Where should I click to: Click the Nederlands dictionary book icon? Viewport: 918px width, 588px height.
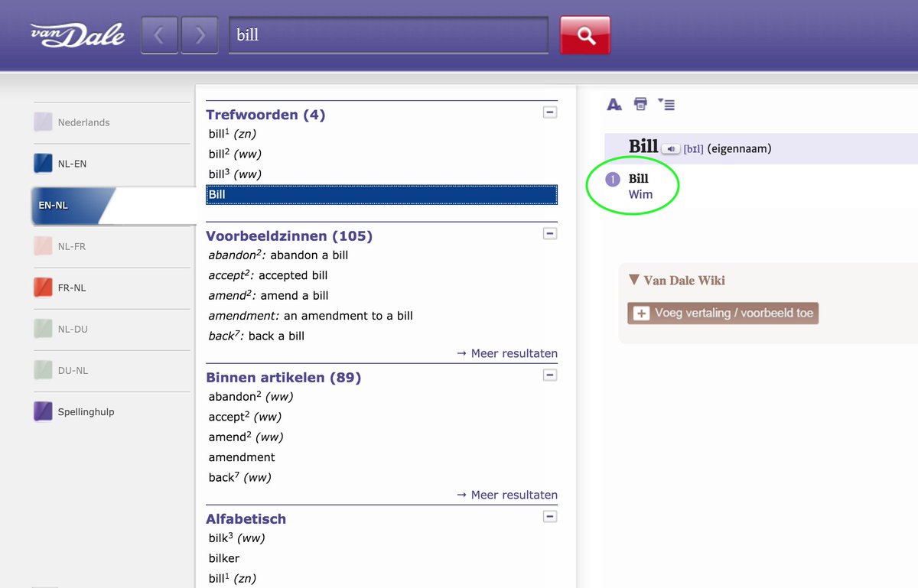coord(43,122)
